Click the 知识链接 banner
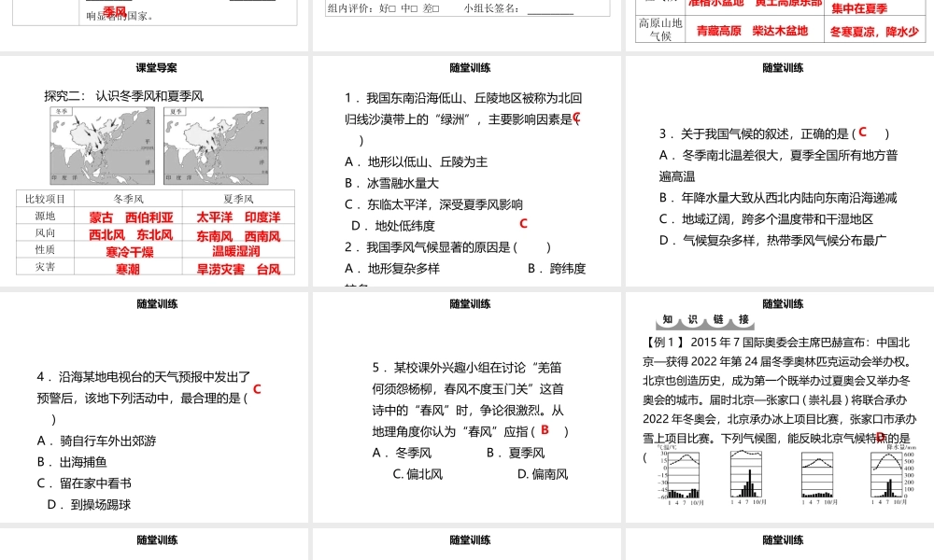The width and height of the screenshot is (934, 560). pos(705,321)
